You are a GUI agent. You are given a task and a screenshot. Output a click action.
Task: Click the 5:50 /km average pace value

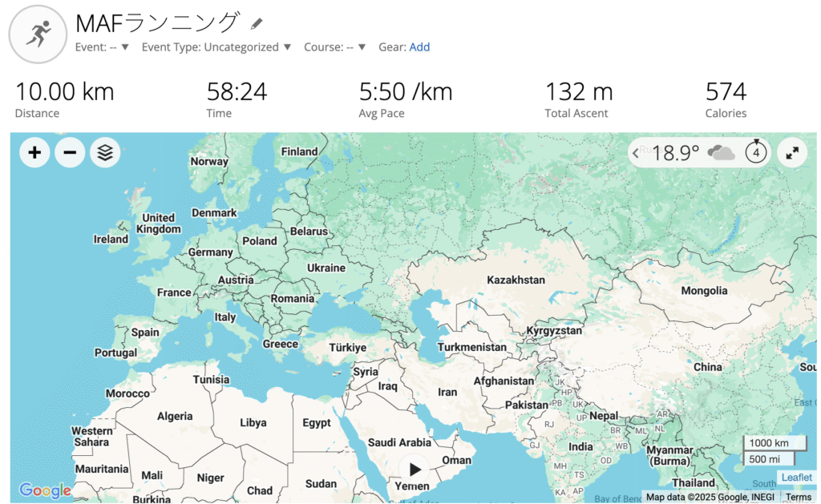tap(405, 92)
